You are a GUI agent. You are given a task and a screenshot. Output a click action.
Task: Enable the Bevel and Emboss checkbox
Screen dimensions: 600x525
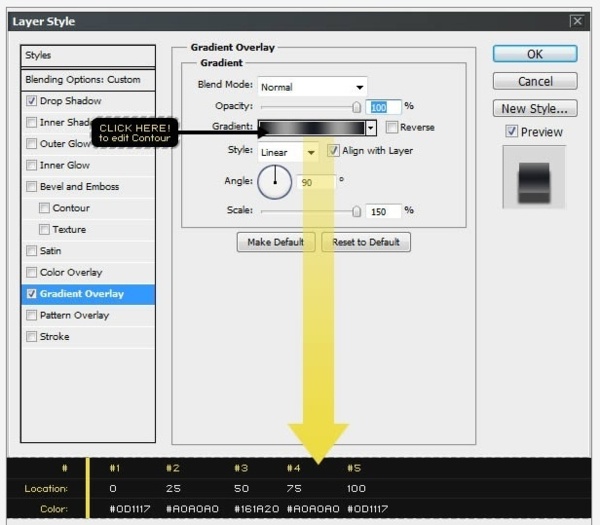pos(31,187)
